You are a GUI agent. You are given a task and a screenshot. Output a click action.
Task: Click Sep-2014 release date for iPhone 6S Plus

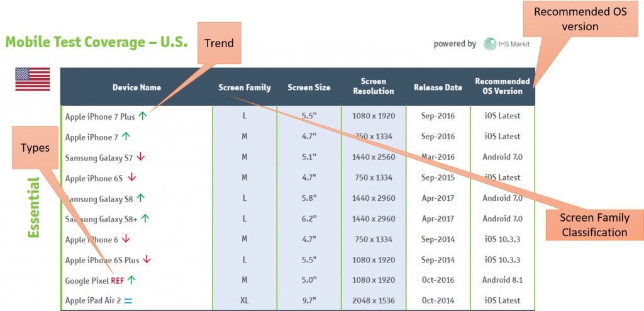(x=438, y=259)
